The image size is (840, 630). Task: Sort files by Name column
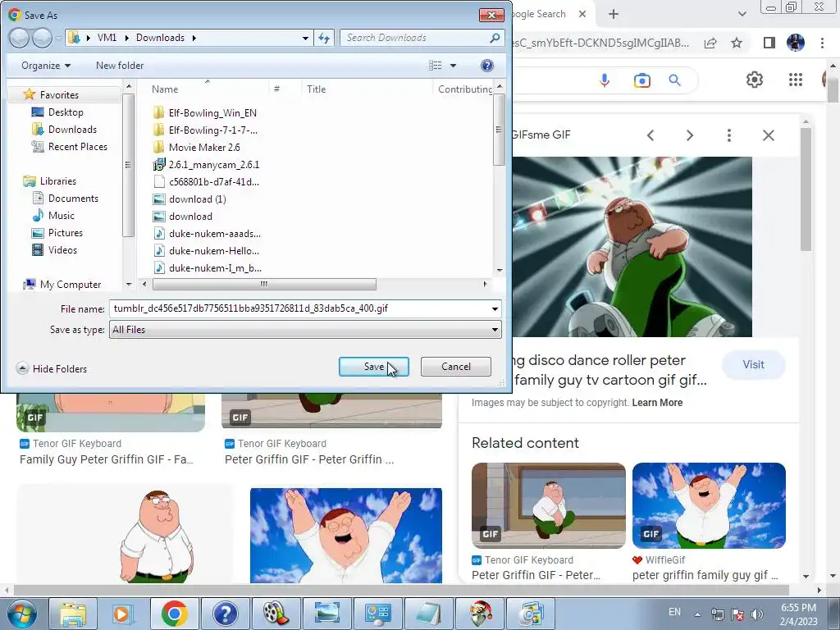coord(164,89)
